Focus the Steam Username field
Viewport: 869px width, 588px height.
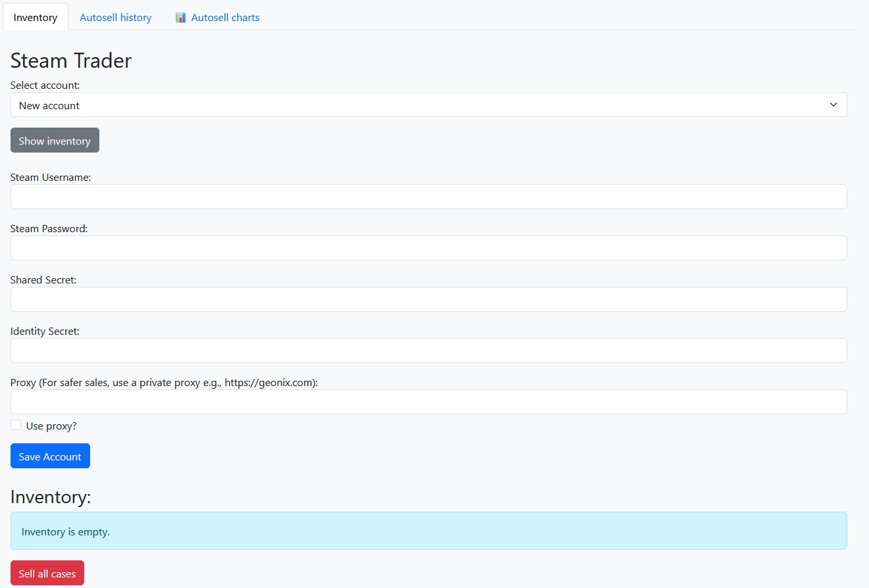click(428, 197)
